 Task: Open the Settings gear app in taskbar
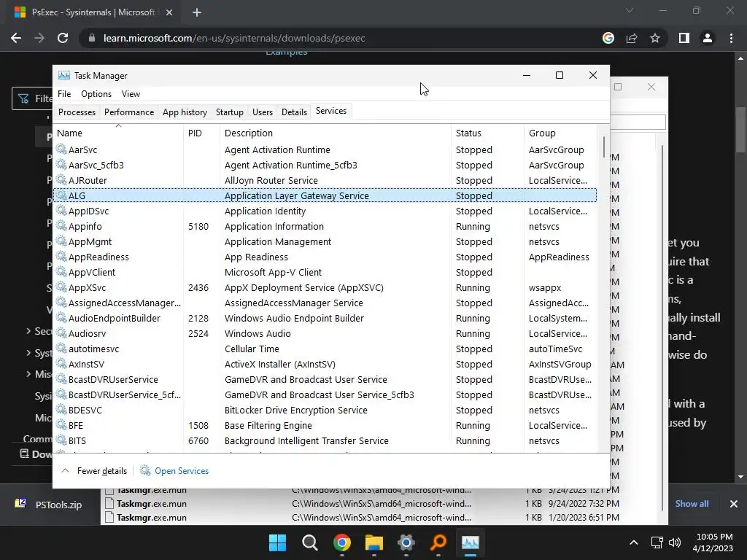pyautogui.click(x=406, y=542)
